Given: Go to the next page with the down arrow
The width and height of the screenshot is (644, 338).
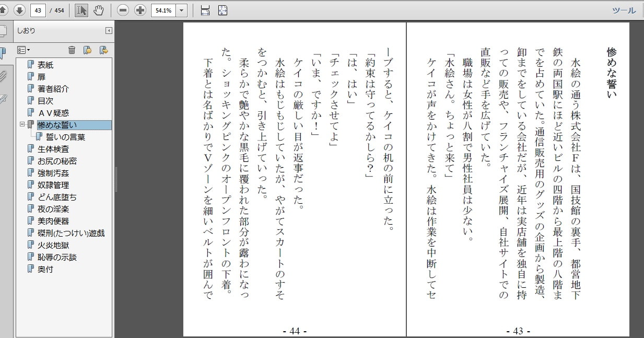Looking at the screenshot, I should pyautogui.click(x=19, y=10).
